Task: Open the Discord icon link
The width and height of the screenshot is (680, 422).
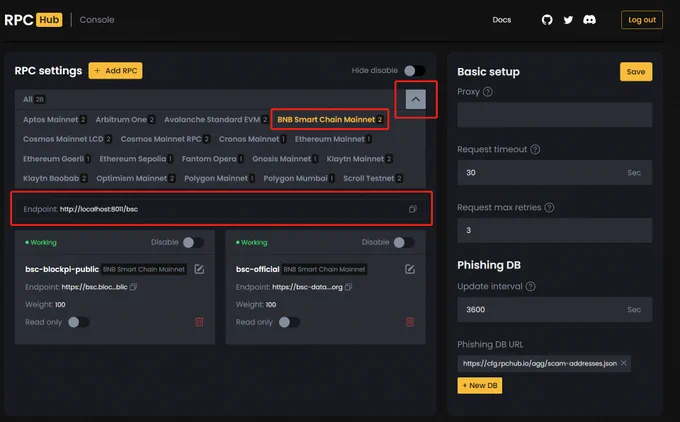Action: click(589, 20)
